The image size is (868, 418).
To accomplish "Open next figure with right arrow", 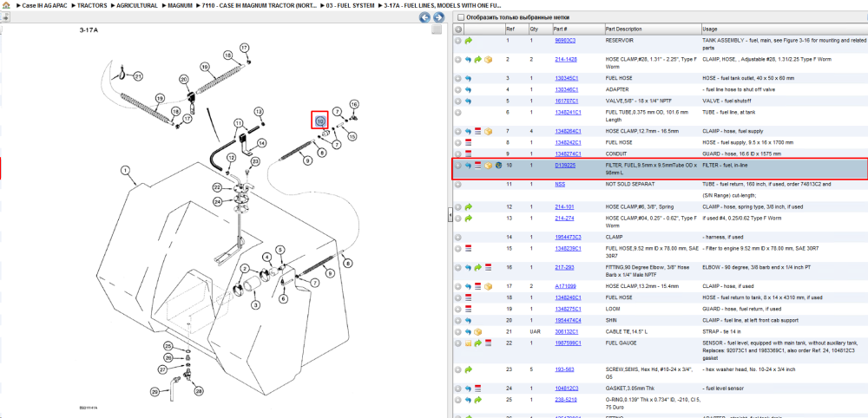I will coord(437,17).
